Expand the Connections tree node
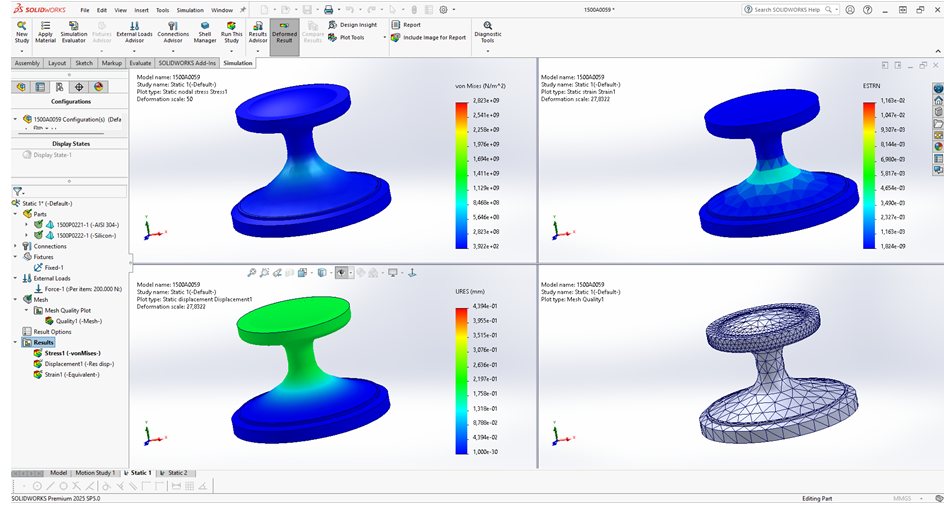The height and width of the screenshot is (505, 944). pyautogui.click(x=16, y=246)
